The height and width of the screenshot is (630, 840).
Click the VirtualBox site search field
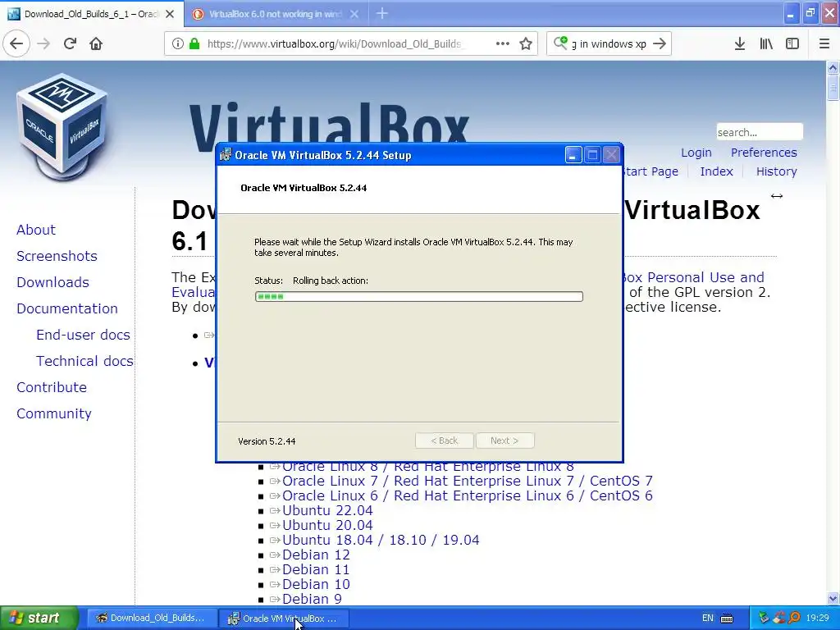[x=760, y=132]
